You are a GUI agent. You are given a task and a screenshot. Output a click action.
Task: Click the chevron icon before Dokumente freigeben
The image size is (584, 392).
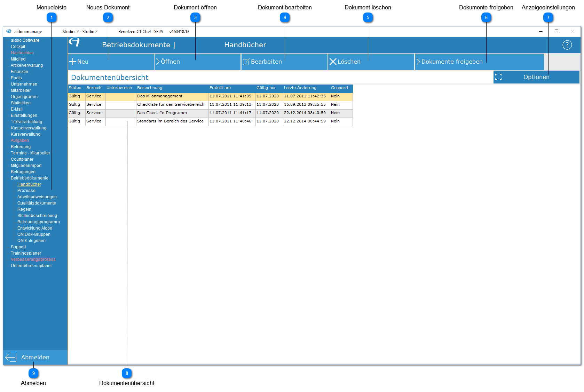[x=418, y=62]
